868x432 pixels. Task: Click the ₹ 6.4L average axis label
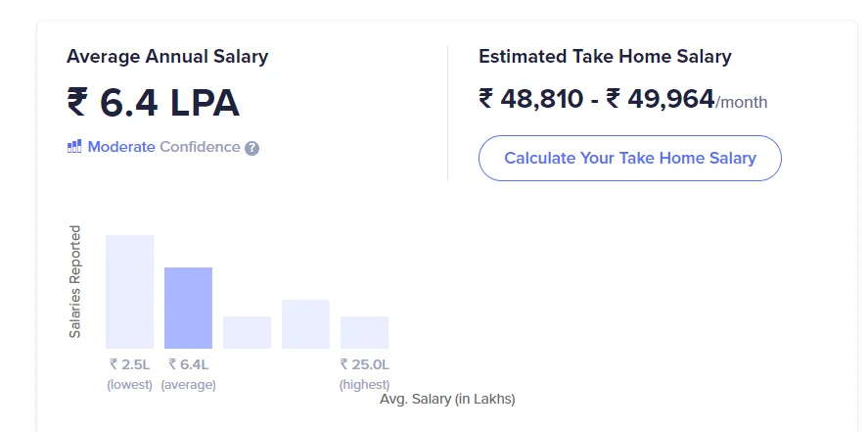click(x=188, y=373)
